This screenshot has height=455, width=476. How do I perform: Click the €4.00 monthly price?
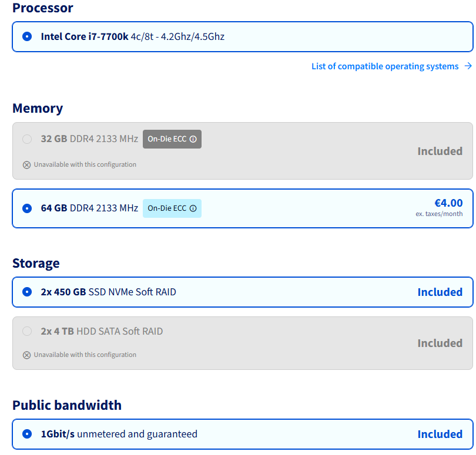[x=447, y=203]
